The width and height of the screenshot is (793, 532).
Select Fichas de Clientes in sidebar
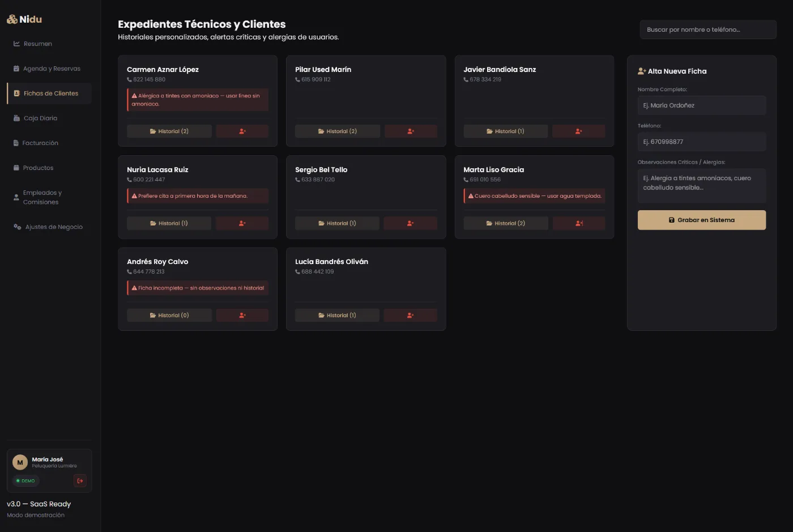pyautogui.click(x=49, y=93)
